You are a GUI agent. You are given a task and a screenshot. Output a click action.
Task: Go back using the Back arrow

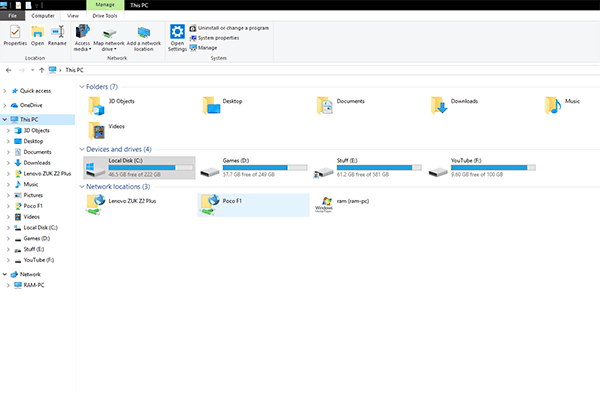(x=8, y=70)
